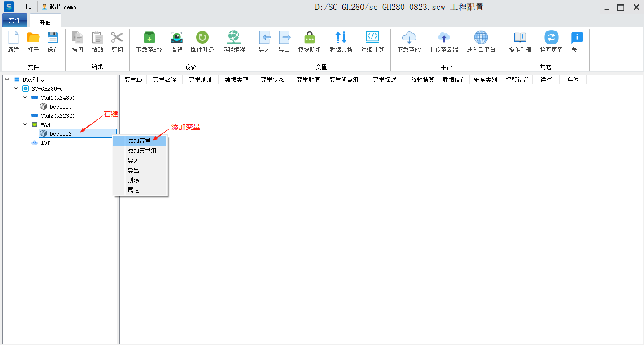Switch to the 文件 tab

(x=15, y=20)
